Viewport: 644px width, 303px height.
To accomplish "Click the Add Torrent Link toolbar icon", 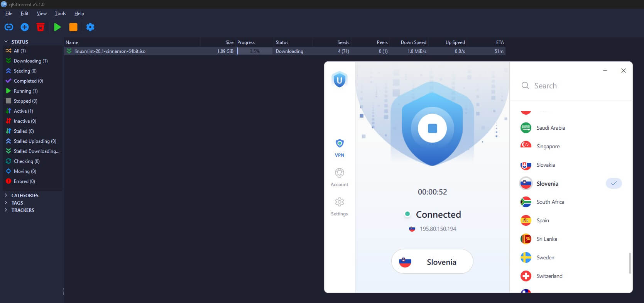I will click(x=9, y=27).
